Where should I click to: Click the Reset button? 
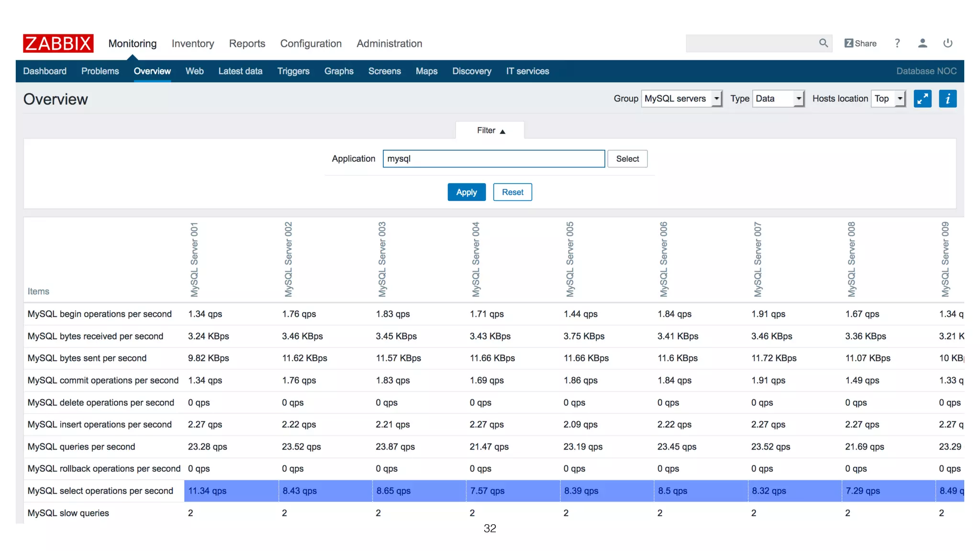click(512, 192)
